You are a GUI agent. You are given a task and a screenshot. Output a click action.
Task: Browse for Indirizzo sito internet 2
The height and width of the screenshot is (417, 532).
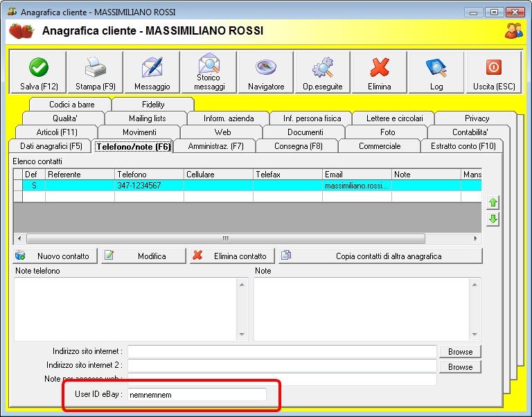460,367
